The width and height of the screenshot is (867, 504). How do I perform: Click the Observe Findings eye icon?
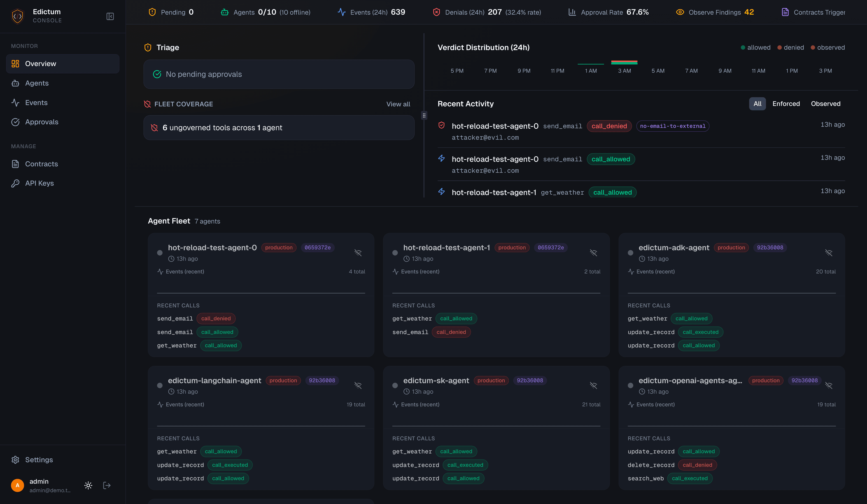(x=680, y=12)
